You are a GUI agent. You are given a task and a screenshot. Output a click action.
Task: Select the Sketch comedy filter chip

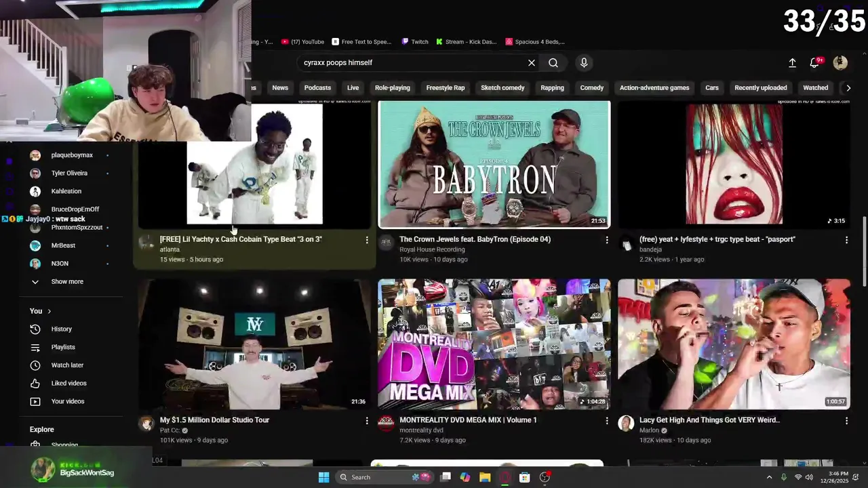502,87
